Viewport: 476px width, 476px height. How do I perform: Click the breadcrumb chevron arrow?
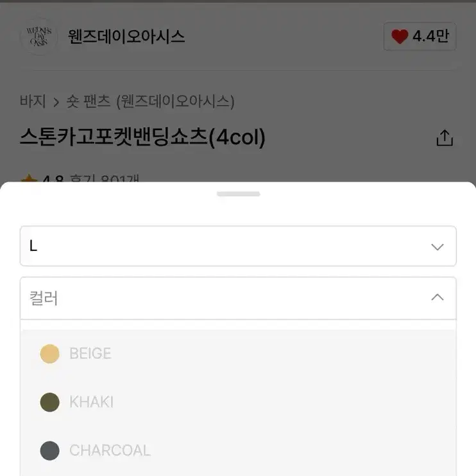(56, 102)
